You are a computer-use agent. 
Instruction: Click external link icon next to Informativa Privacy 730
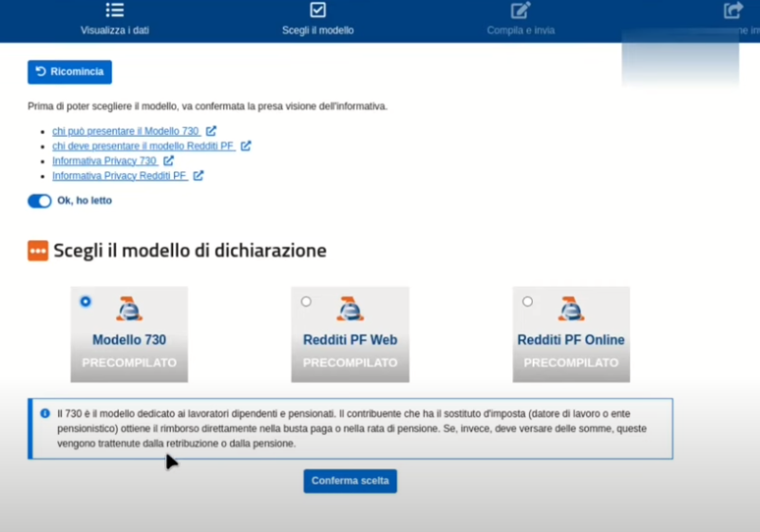click(168, 161)
